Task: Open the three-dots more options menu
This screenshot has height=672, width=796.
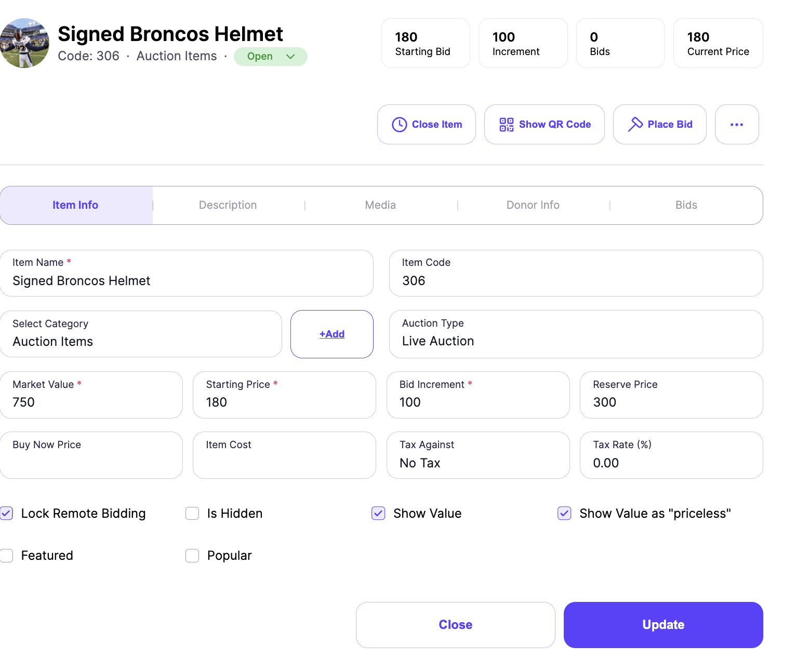Action: [737, 125]
